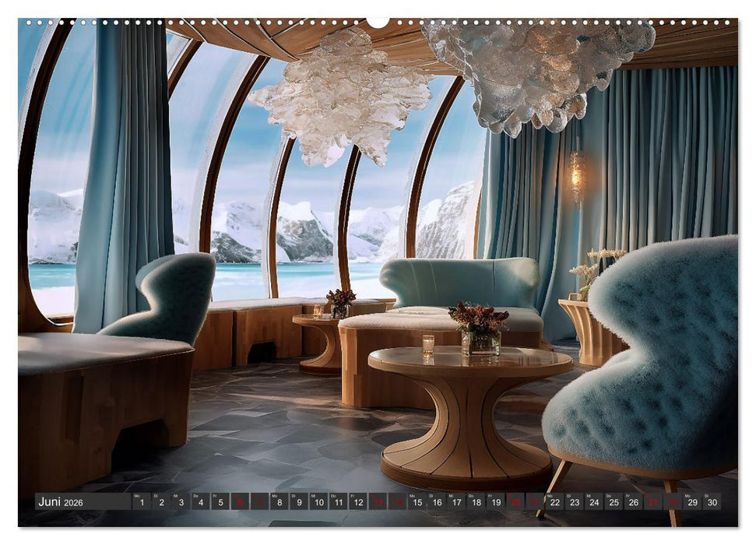Image resolution: width=756 pixels, height=545 pixels.
Task: Click the calendar hanging hole at top center
Action: point(378,22)
